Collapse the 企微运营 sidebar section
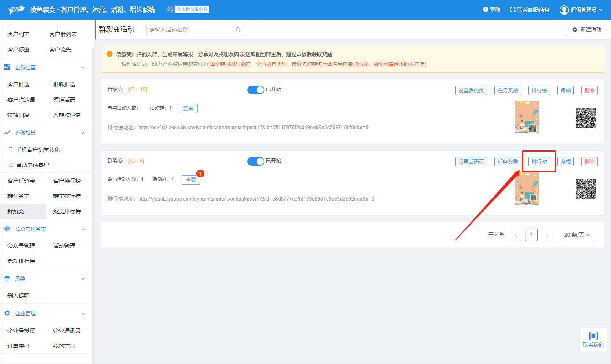 point(83,68)
